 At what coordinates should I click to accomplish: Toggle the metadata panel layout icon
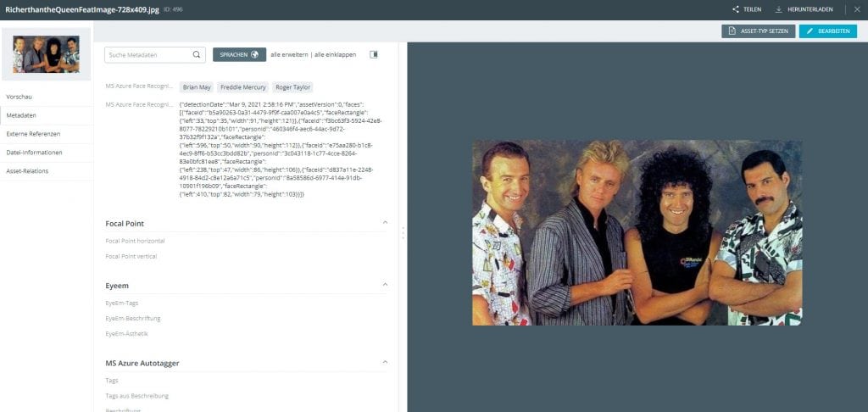point(374,54)
